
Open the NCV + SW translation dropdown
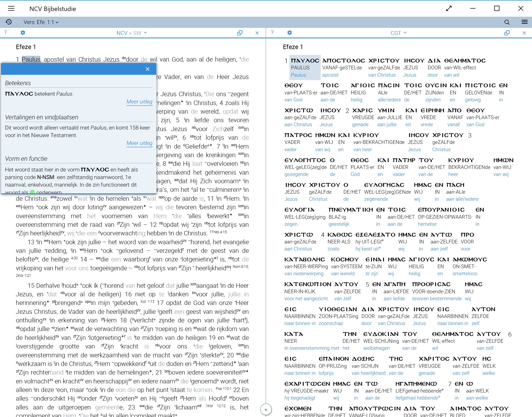click(132, 33)
